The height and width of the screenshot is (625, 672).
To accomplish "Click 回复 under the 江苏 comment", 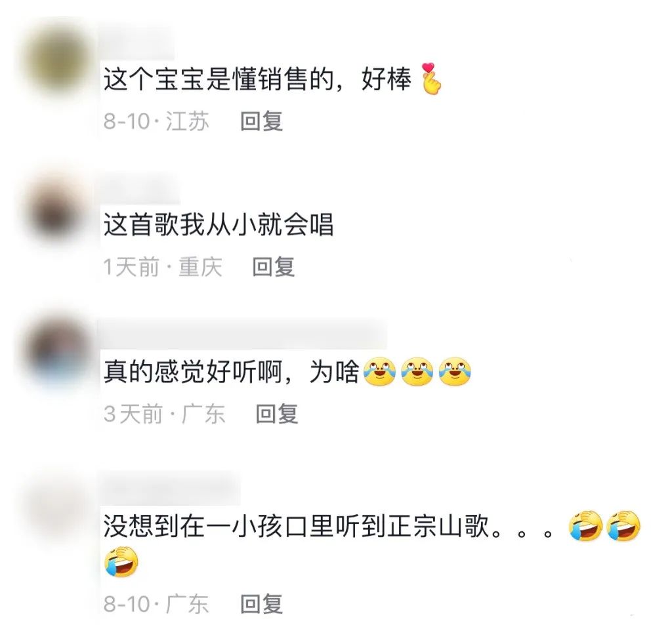I will click(261, 121).
